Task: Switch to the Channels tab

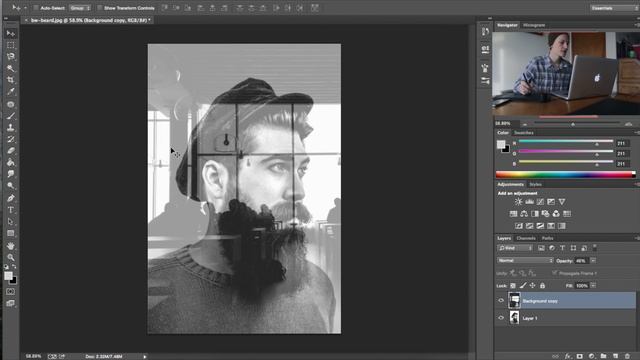Action: (x=526, y=238)
